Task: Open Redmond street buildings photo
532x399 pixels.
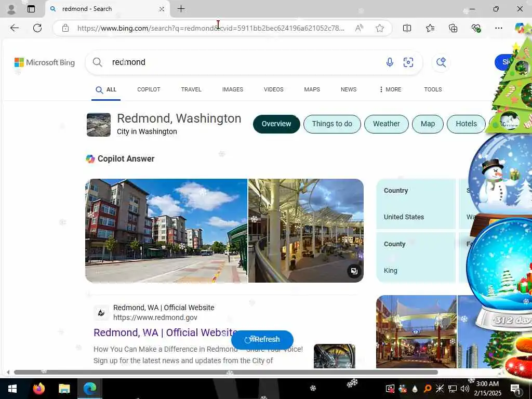Action: point(166,231)
